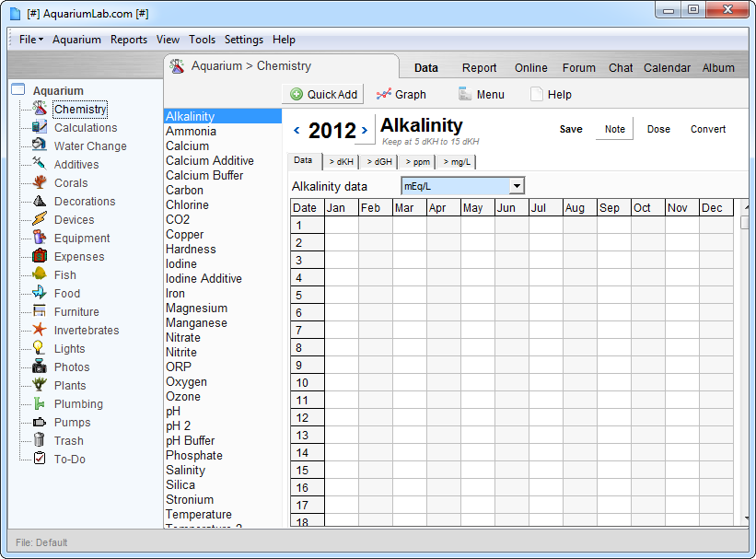This screenshot has width=756, height=559.
Task: Open the Reports menu
Action: coord(129,40)
